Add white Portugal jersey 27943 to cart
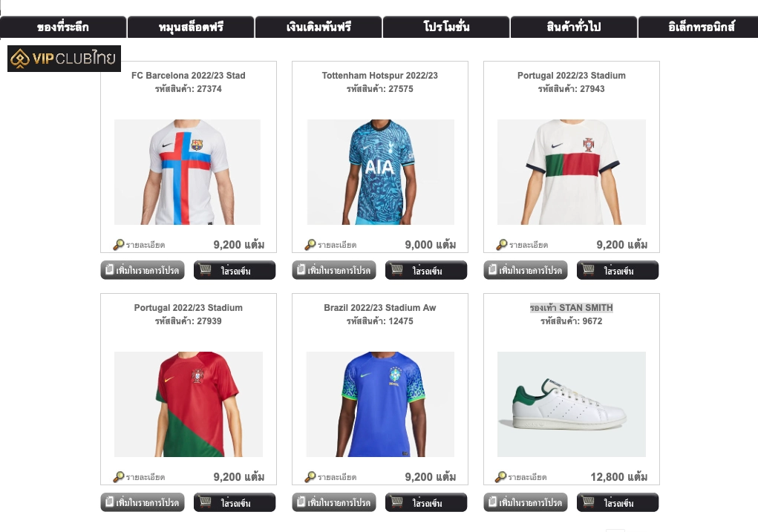 pos(618,270)
